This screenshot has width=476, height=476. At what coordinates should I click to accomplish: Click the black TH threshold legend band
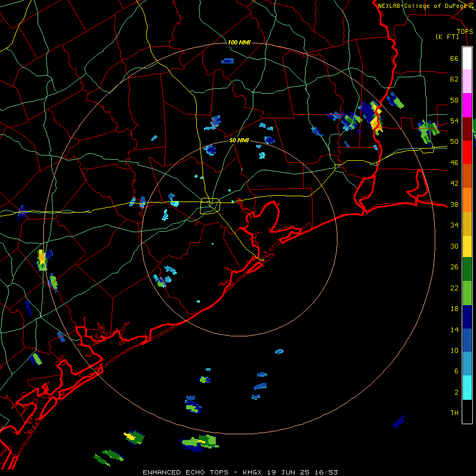(467, 411)
